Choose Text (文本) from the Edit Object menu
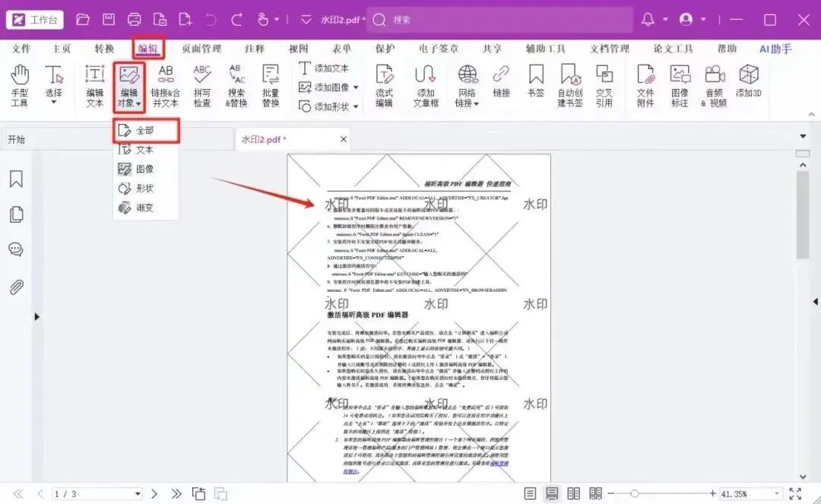 [147, 150]
